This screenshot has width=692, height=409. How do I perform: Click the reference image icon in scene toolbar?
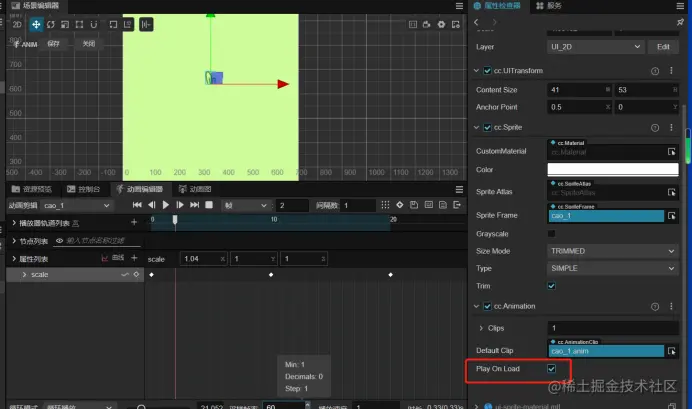click(456, 24)
